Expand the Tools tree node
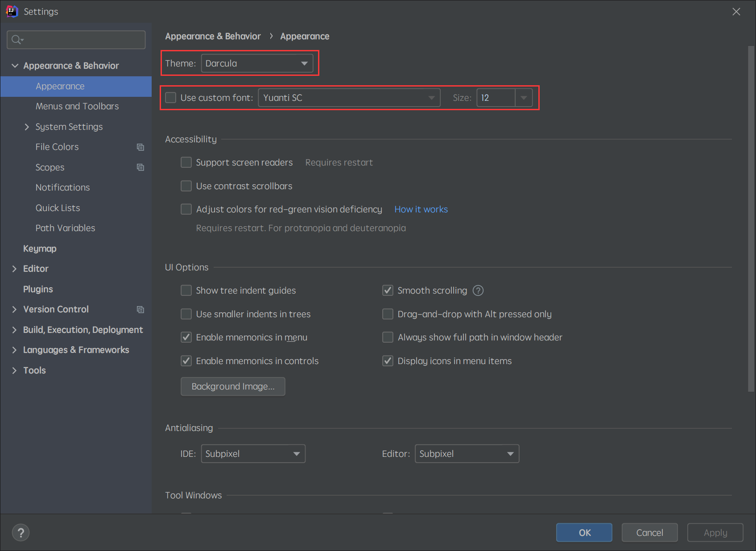Viewport: 756px width, 551px height. tap(14, 370)
